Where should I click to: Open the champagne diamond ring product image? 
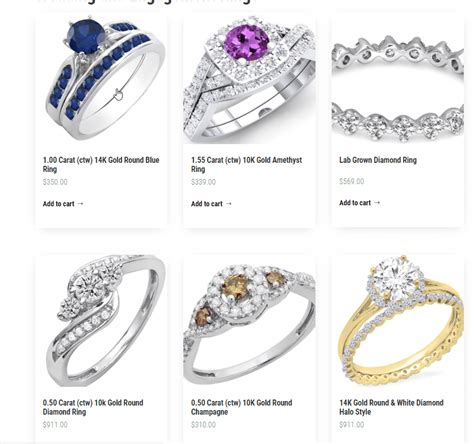[x=249, y=321]
